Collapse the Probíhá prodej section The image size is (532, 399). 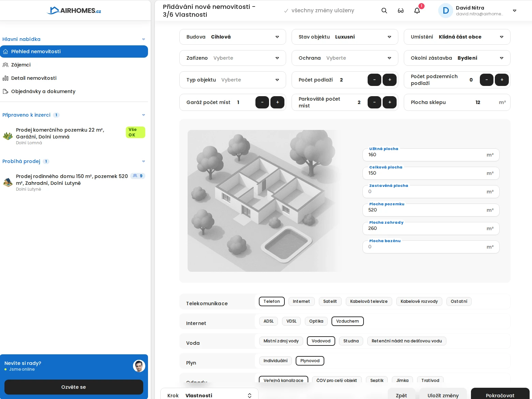coord(143,161)
